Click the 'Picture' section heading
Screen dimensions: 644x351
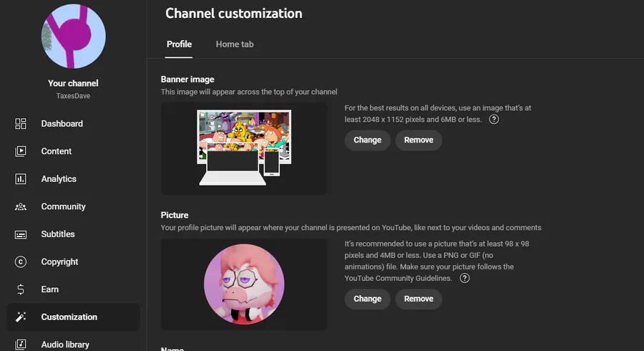(x=175, y=216)
